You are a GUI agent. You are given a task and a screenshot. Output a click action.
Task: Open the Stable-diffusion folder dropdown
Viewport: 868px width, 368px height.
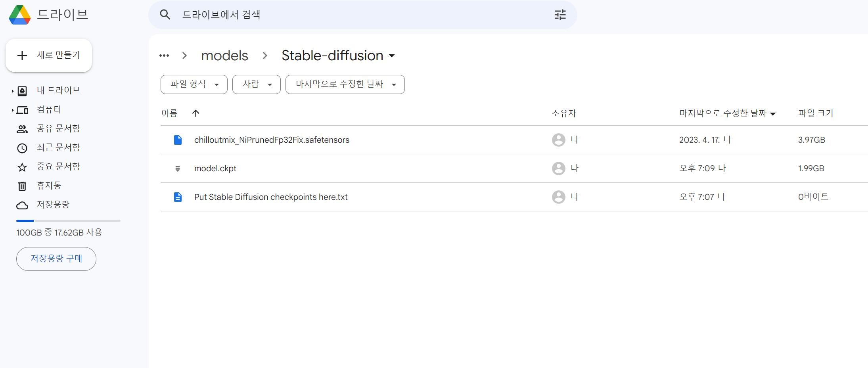pyautogui.click(x=392, y=56)
